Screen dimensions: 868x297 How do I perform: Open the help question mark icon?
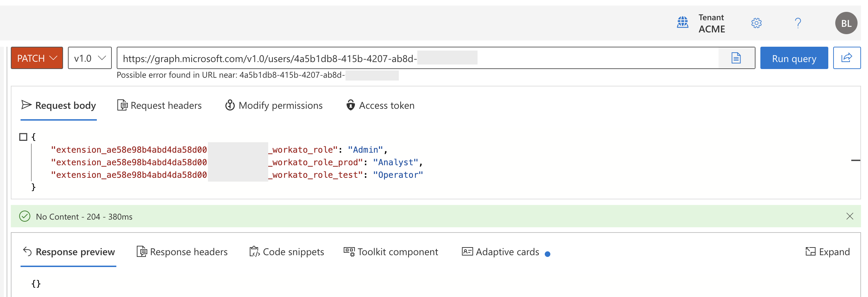798,23
